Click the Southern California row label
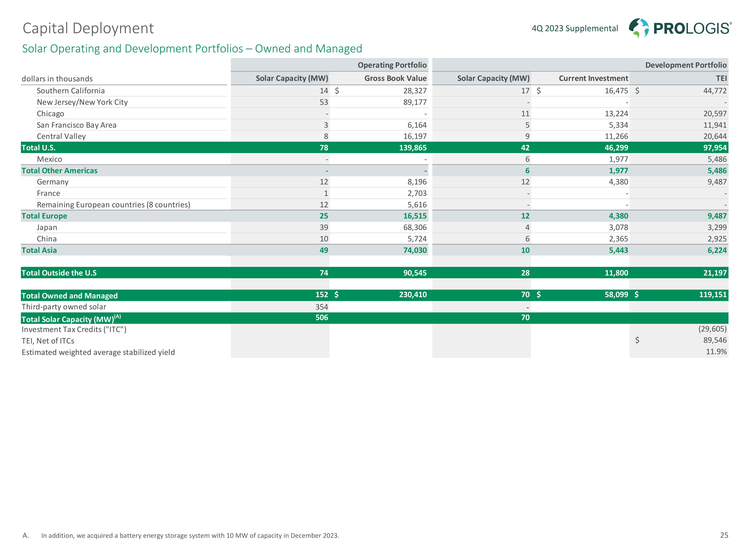The image size is (747, 560). [x=70, y=91]
